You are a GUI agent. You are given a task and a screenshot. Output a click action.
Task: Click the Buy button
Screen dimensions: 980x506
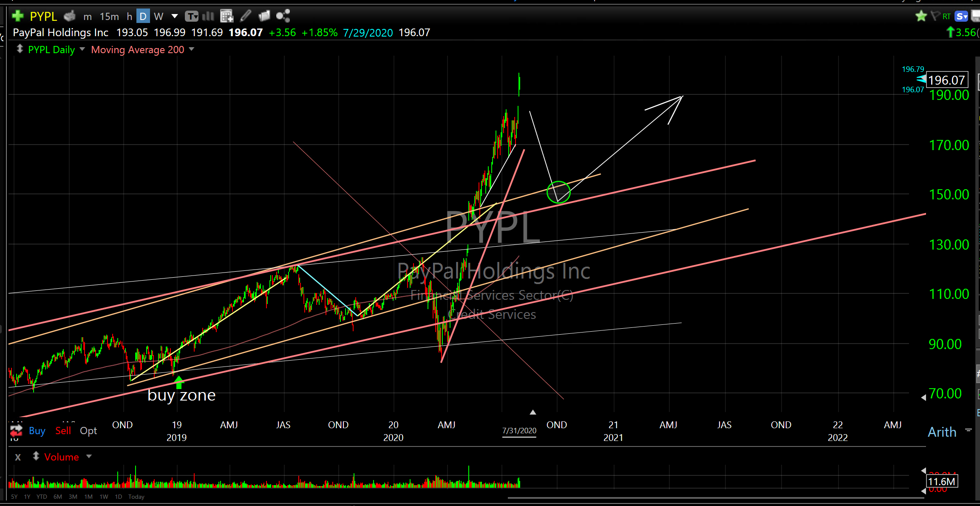tap(37, 431)
